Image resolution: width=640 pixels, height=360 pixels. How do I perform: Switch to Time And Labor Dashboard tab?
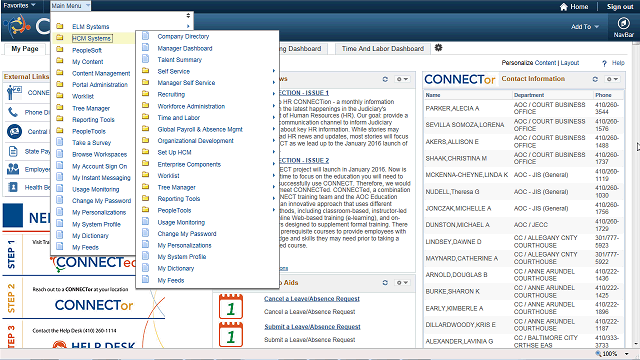(x=382, y=49)
